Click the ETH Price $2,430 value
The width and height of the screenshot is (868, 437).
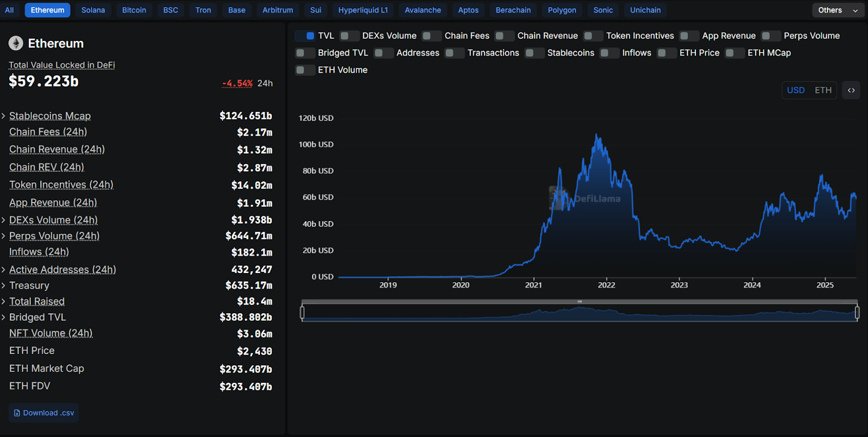(254, 351)
